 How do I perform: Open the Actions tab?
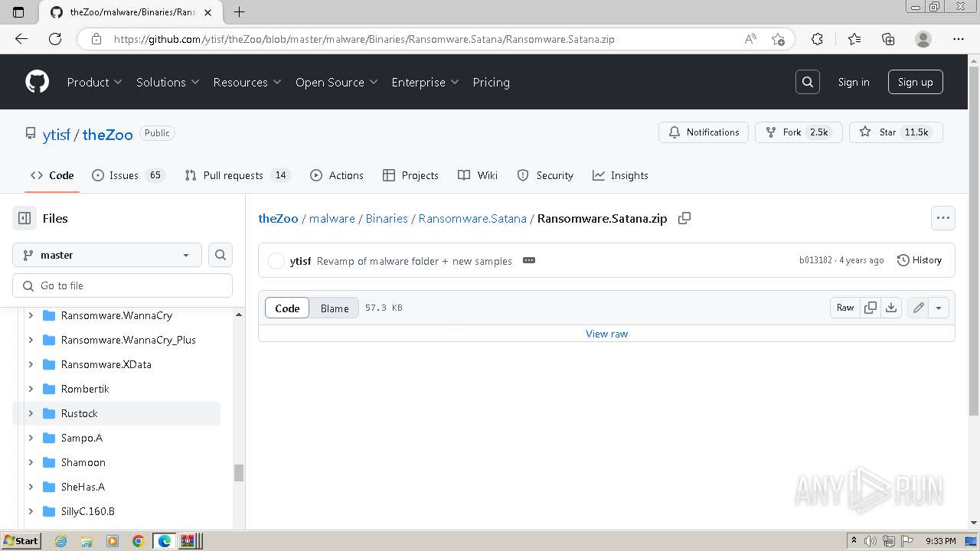(337, 175)
